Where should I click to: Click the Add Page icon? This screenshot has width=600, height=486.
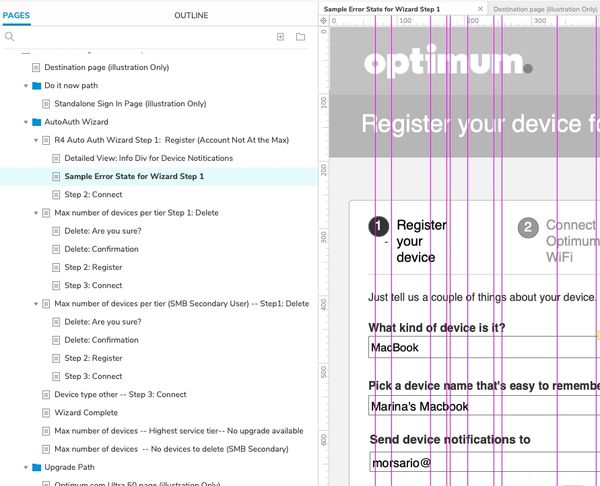(280, 37)
